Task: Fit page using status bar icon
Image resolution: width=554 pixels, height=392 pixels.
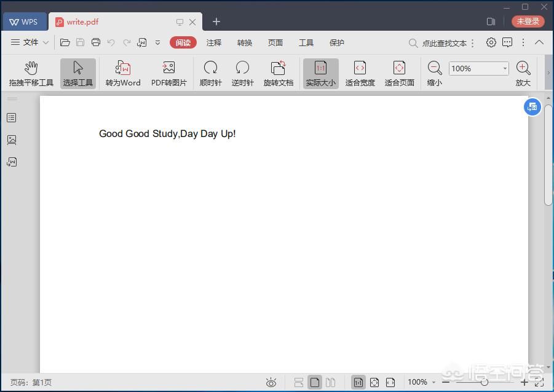Action: [x=374, y=382]
